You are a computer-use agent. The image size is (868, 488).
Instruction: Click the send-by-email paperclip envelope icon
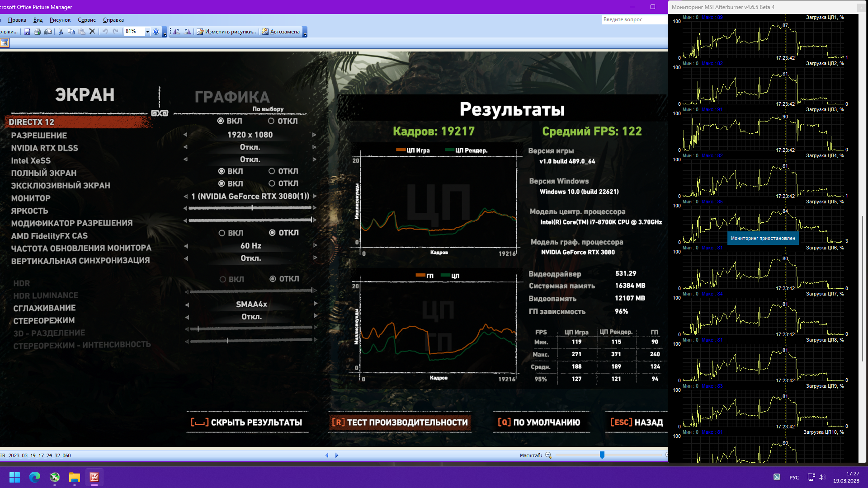click(x=48, y=32)
